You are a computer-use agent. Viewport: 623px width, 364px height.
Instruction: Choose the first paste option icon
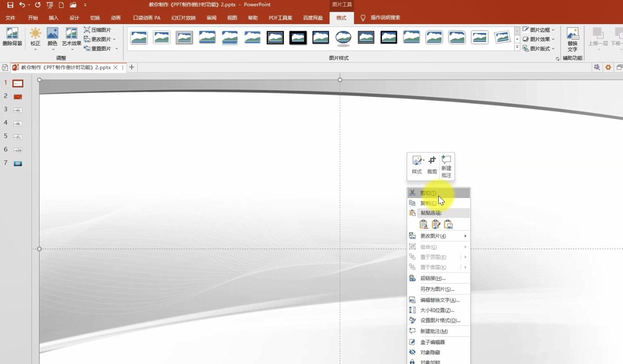pos(423,225)
